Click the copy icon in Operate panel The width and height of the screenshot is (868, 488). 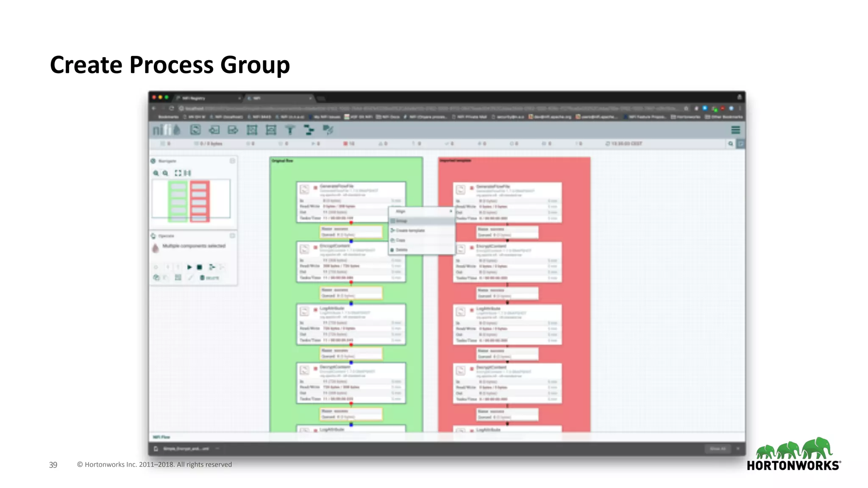pos(156,277)
